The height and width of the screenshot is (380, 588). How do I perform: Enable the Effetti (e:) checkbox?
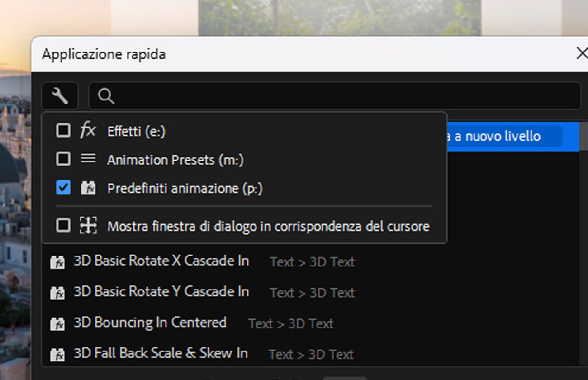point(63,131)
